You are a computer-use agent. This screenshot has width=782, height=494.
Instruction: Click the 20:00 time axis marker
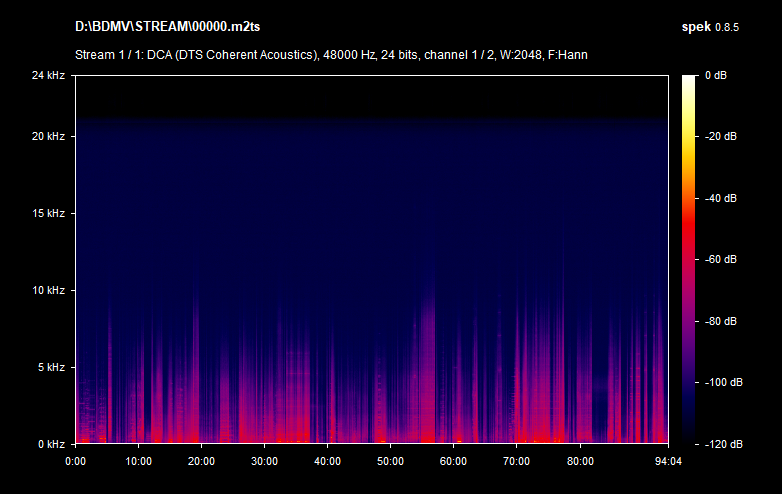pyautogui.click(x=201, y=461)
